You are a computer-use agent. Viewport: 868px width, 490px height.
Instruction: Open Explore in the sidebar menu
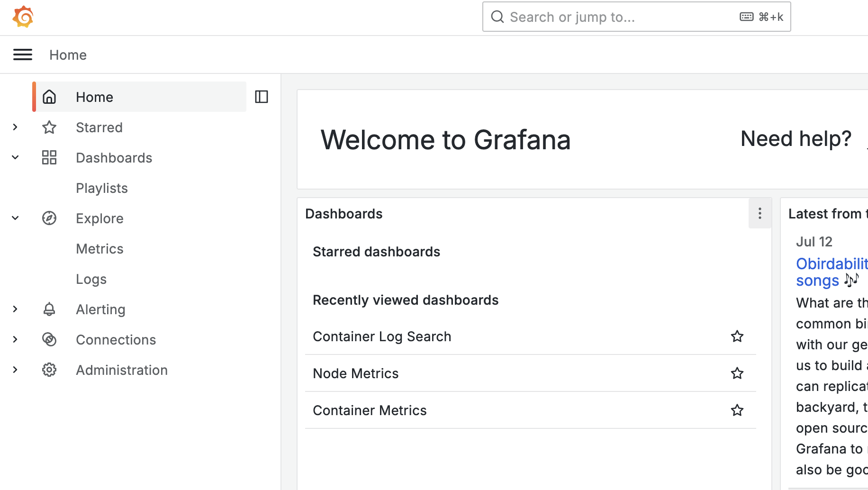(99, 218)
